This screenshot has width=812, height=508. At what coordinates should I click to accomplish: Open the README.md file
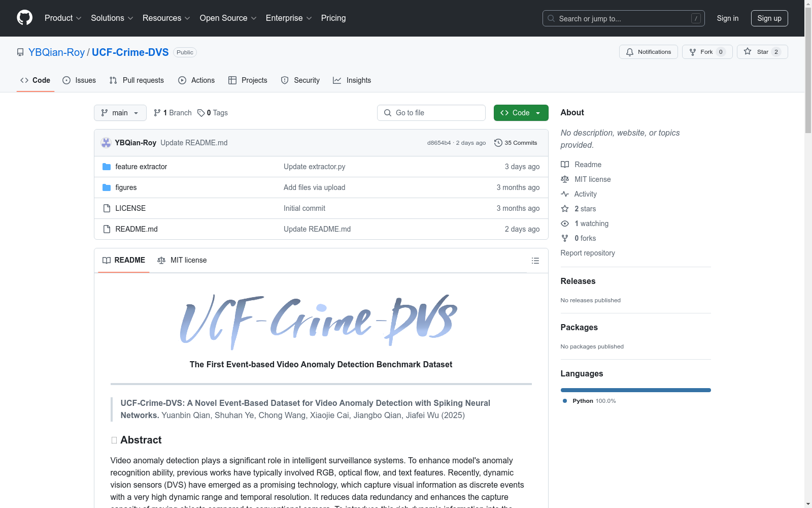(x=137, y=229)
